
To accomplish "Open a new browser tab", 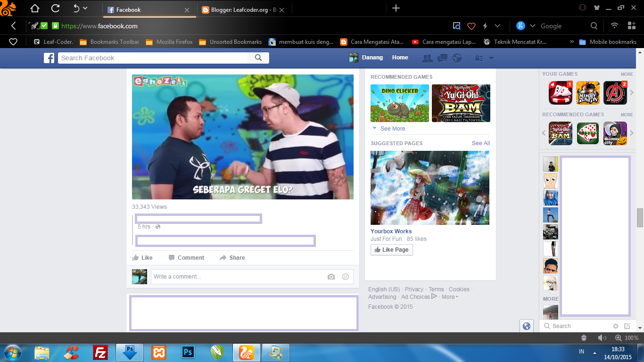I will coord(396,8).
